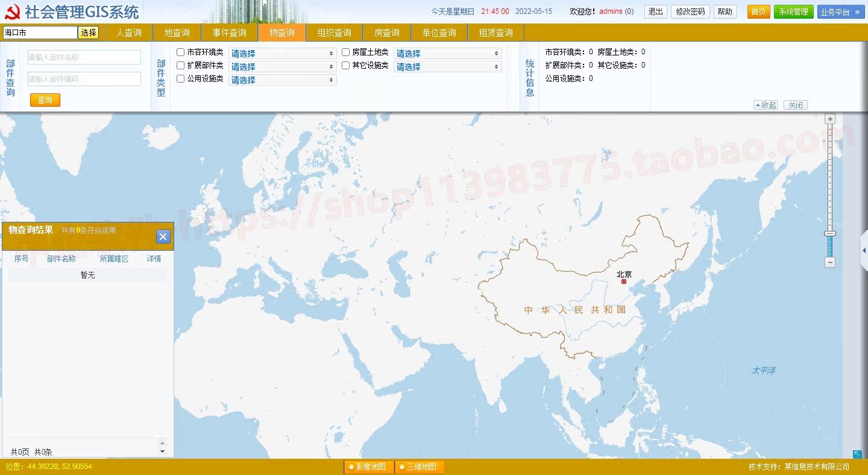Expand the right side panel arrow

(864, 250)
